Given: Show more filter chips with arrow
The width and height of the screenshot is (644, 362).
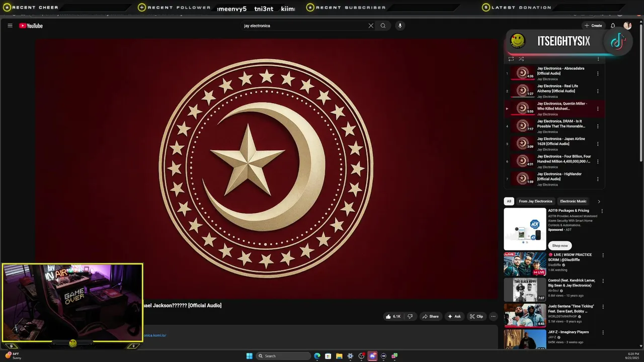Looking at the screenshot, I should point(599,201).
